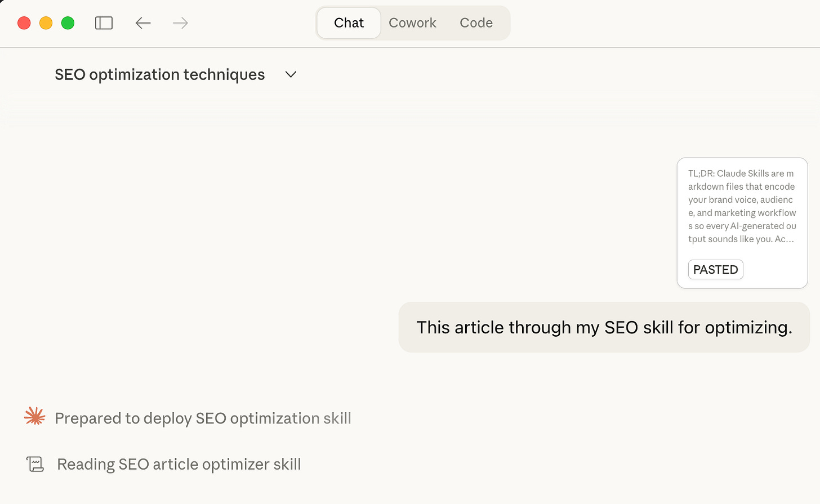Expand Prepared to deploy SEO optimization skill
The height and width of the screenshot is (504, 820).
pyautogui.click(x=203, y=418)
